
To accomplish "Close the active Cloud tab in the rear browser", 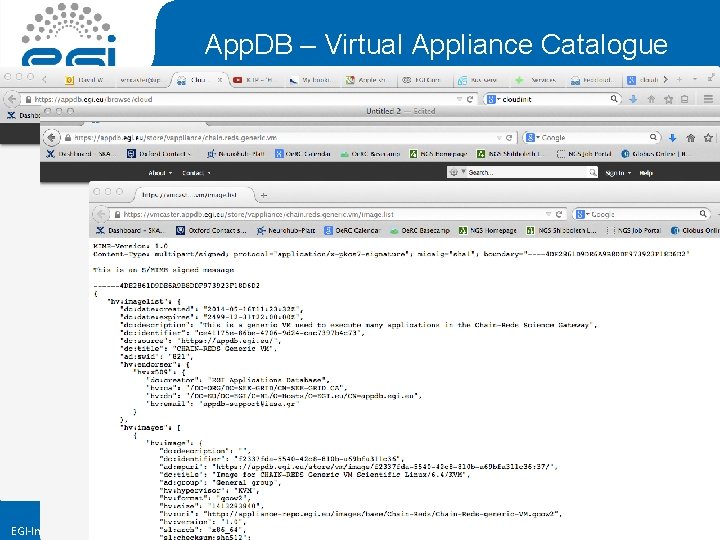I will click(219, 80).
